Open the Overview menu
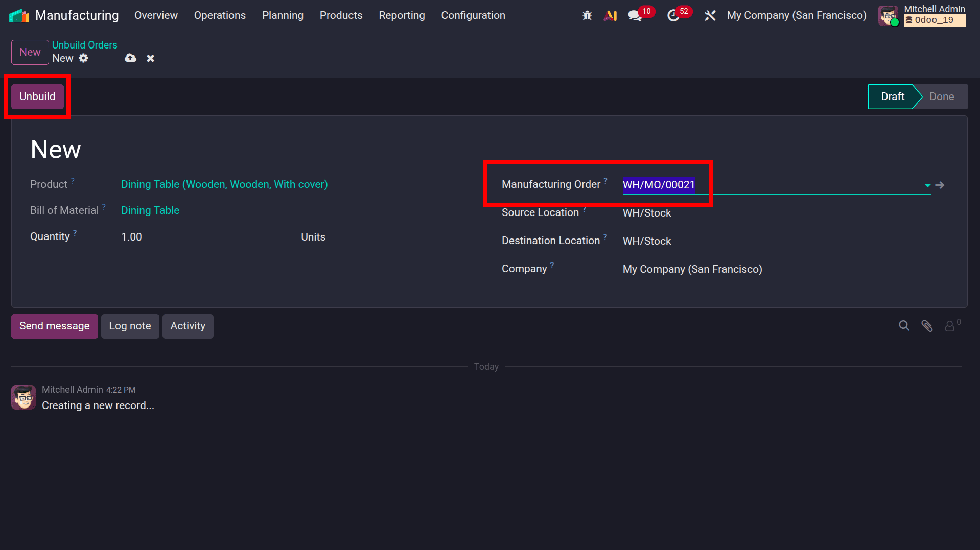The image size is (980, 550). click(x=156, y=15)
